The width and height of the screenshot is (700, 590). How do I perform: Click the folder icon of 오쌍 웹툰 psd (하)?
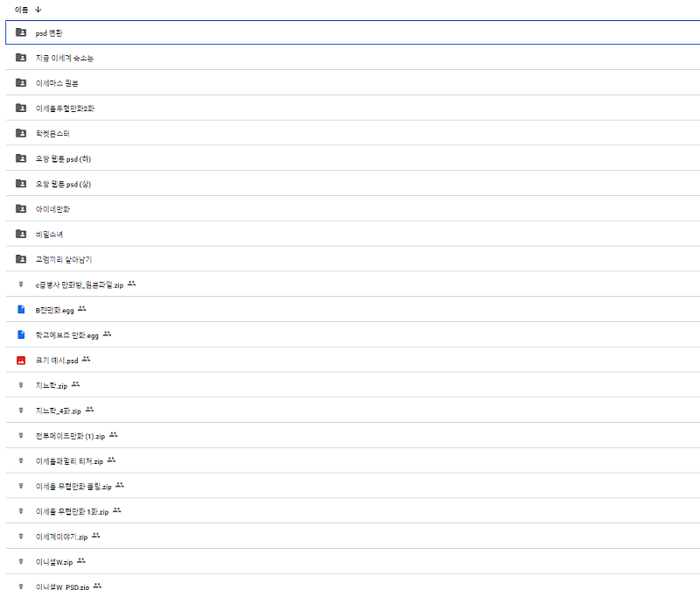coord(21,158)
